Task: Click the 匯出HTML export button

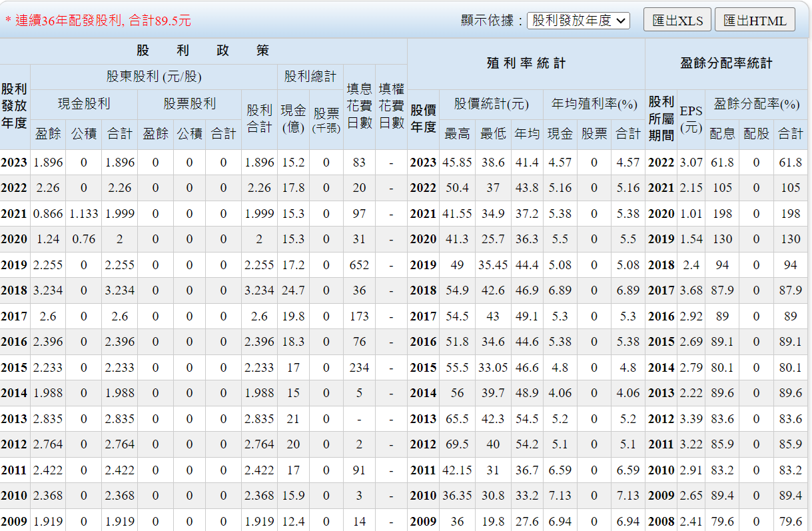Action: tap(755, 21)
